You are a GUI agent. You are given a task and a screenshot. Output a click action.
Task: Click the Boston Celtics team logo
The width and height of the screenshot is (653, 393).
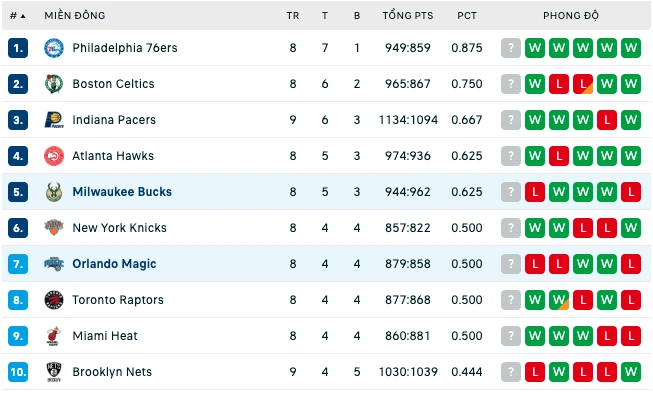pyautogui.click(x=54, y=84)
